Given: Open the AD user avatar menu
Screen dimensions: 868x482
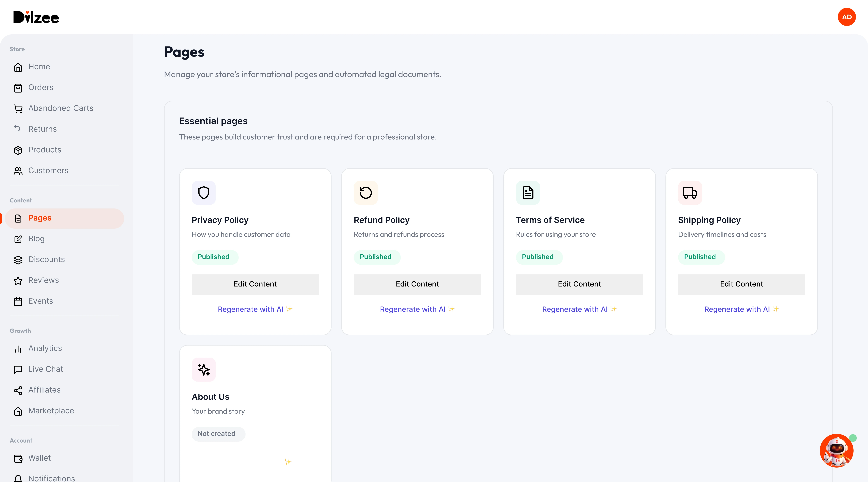Looking at the screenshot, I should point(847,17).
